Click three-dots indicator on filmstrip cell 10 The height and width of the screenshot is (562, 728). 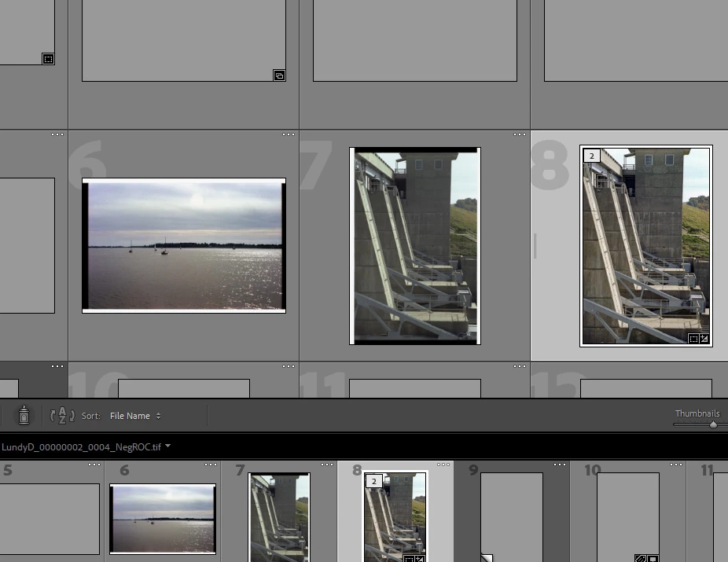676,465
